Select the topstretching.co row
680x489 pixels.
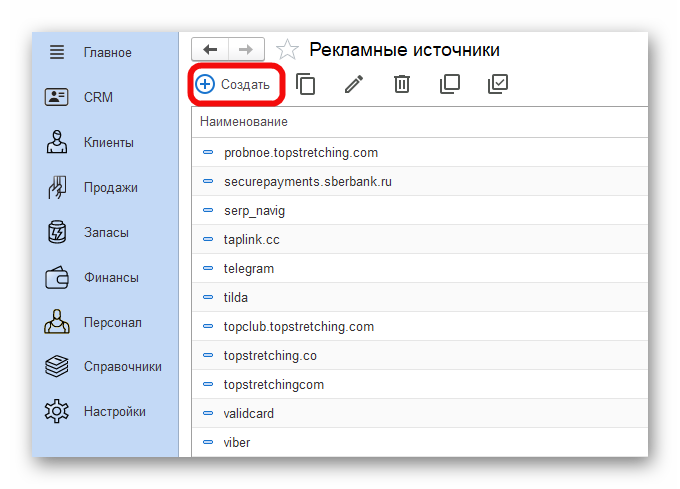coord(420,355)
